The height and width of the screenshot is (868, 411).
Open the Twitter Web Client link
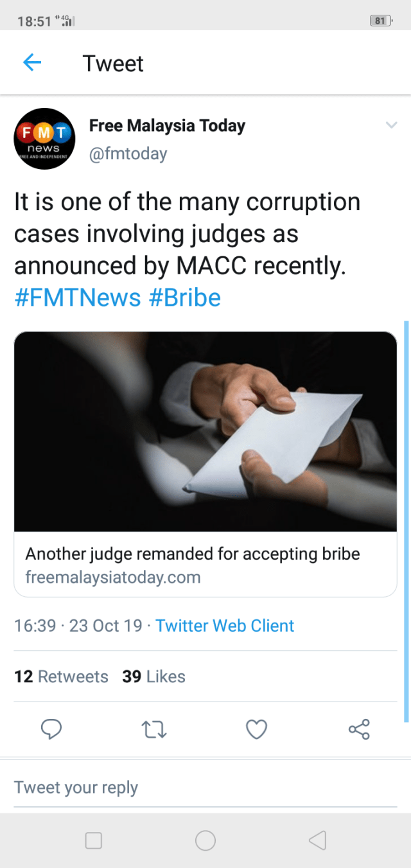(225, 626)
